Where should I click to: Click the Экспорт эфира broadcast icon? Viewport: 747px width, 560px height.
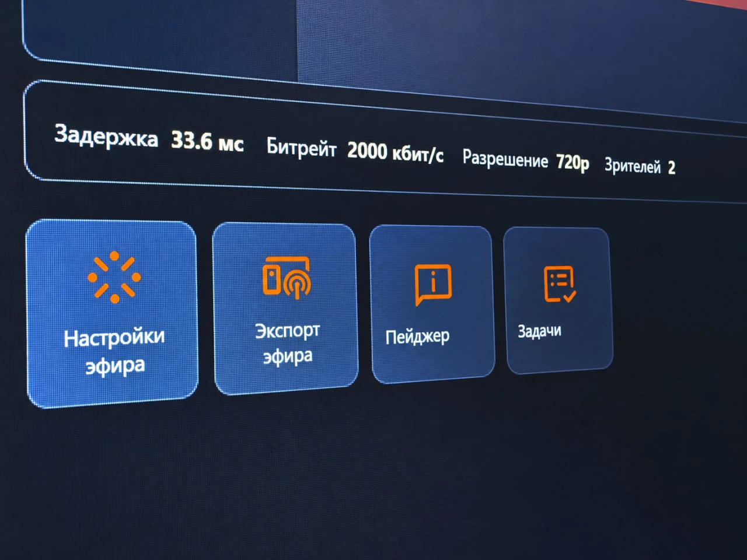pyautogui.click(x=286, y=278)
